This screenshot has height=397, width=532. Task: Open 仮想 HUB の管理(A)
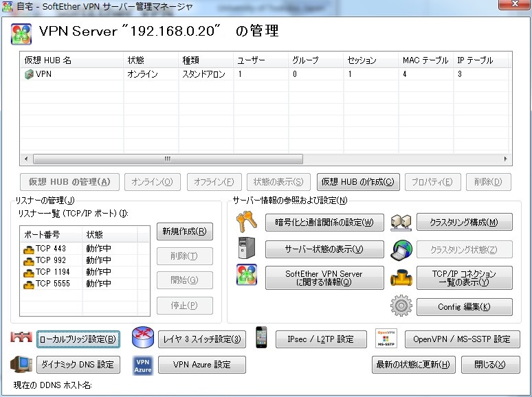coord(69,182)
